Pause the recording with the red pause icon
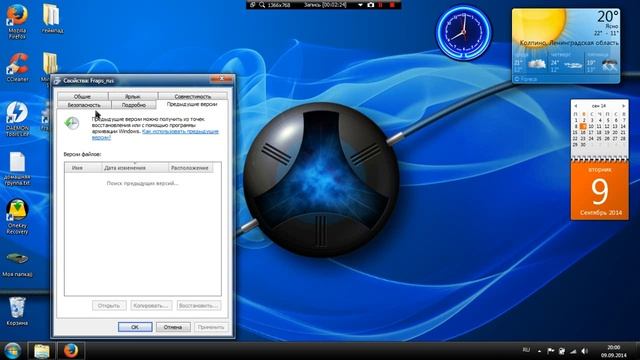The image size is (640, 360). click(x=381, y=5)
